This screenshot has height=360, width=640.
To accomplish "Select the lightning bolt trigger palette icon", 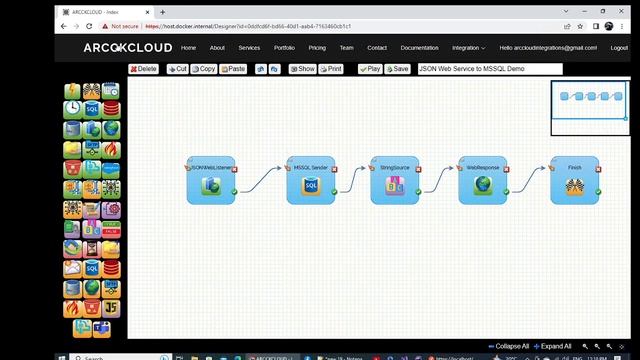I will click(72, 91).
